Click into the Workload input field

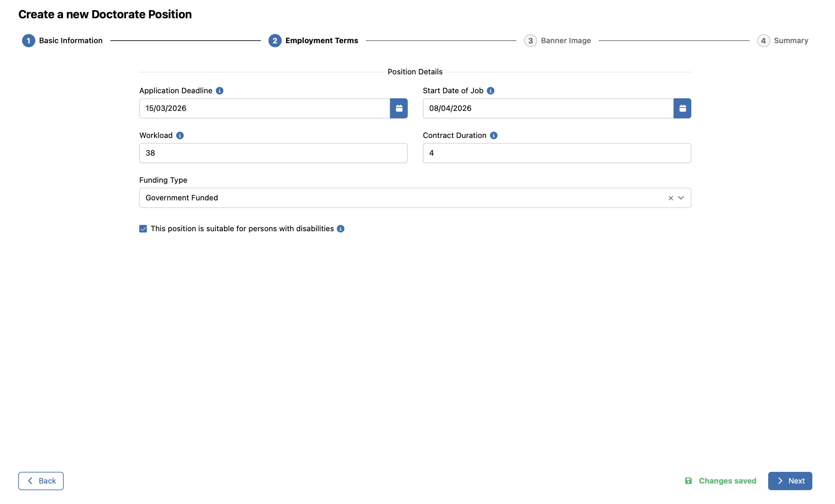click(x=273, y=153)
